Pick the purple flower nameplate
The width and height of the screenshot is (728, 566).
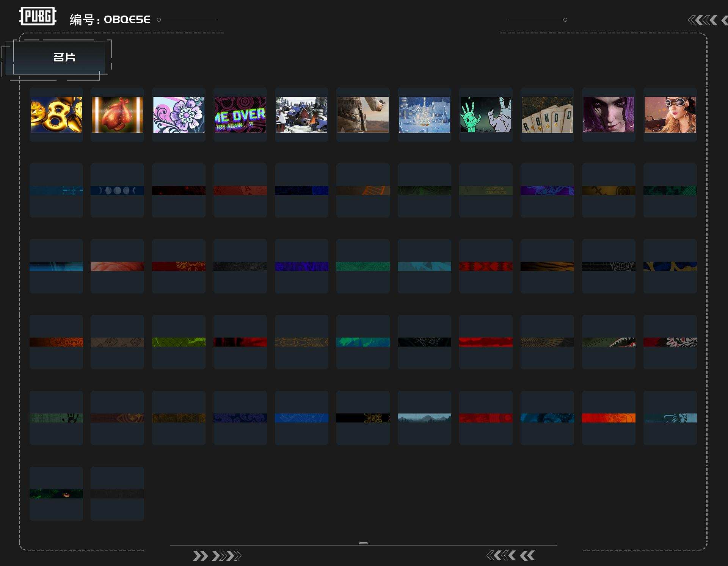click(179, 114)
